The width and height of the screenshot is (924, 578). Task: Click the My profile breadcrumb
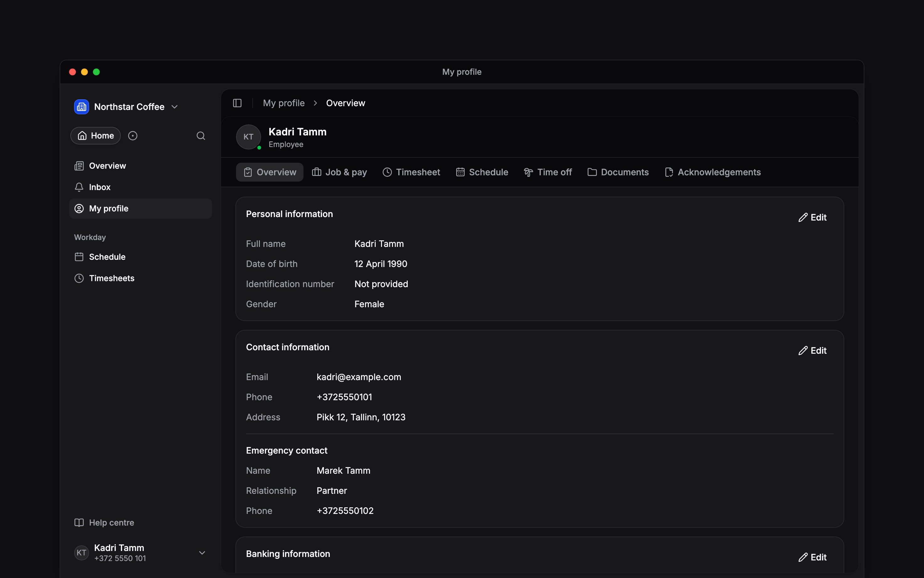click(x=284, y=103)
